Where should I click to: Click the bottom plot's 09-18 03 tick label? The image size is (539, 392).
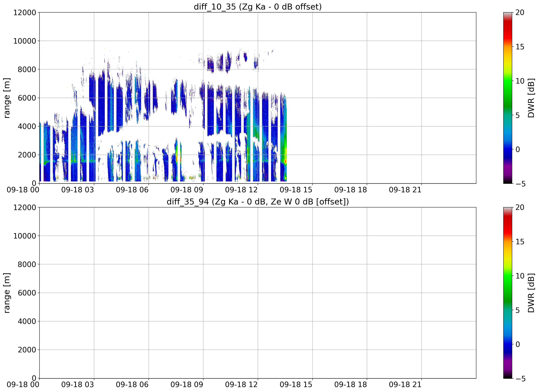tap(77, 385)
